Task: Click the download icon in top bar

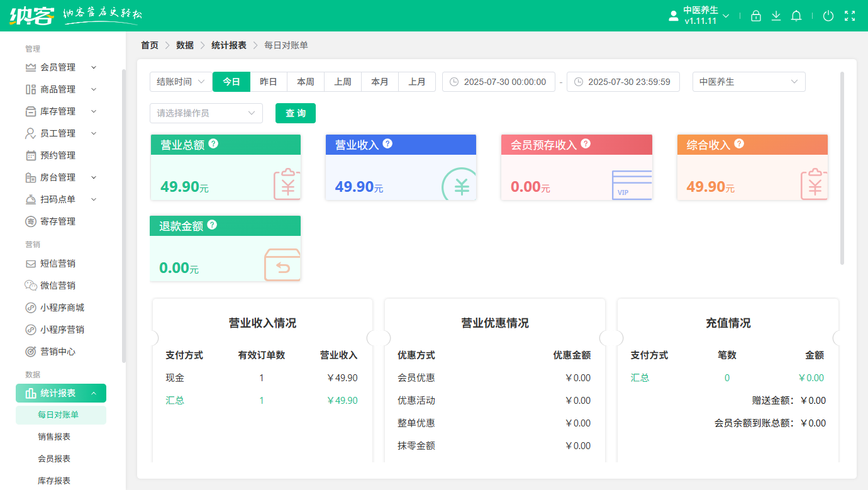Action: point(776,16)
